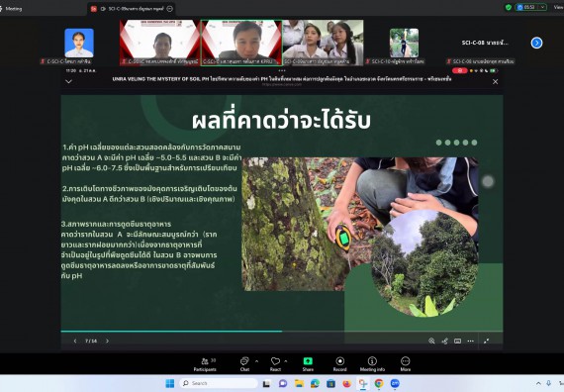Open Microsoft Store from taskbar
The image size is (564, 392).
coord(330,383)
